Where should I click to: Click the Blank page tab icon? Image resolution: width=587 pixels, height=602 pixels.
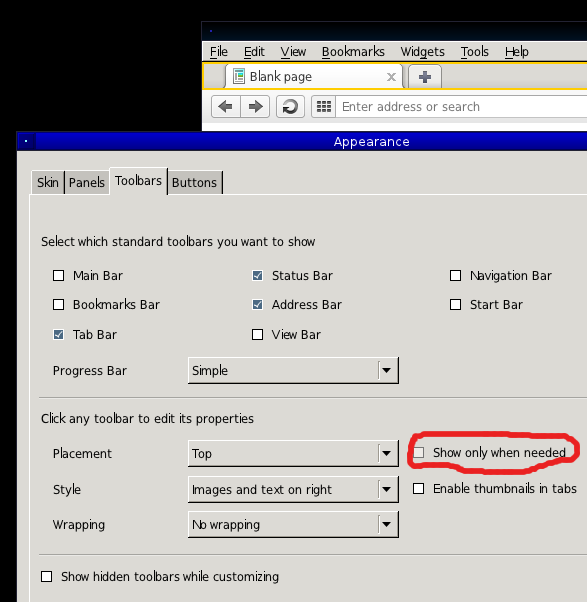click(239, 76)
